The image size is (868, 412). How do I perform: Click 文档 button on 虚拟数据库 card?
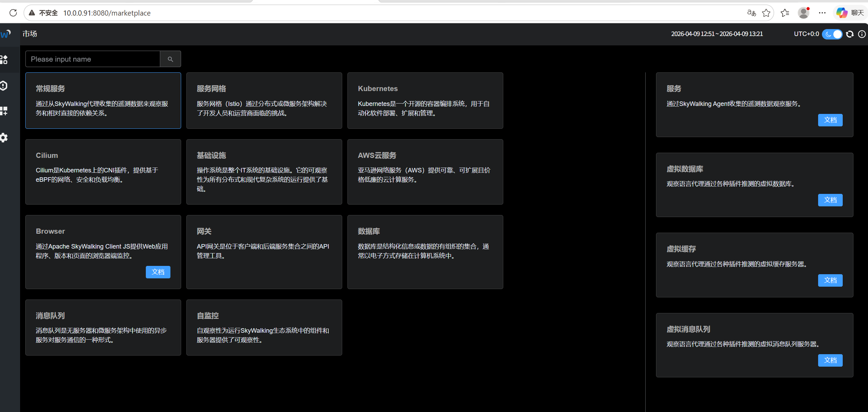click(x=830, y=200)
